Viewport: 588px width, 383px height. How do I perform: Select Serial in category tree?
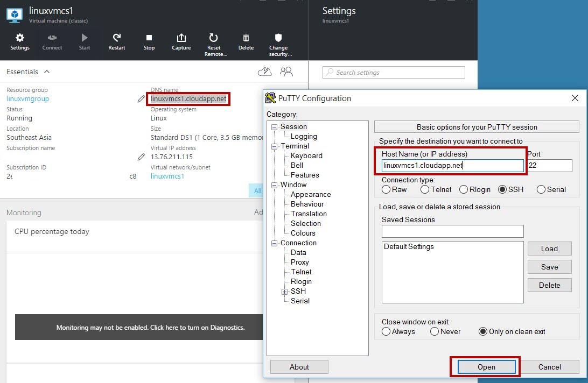300,301
